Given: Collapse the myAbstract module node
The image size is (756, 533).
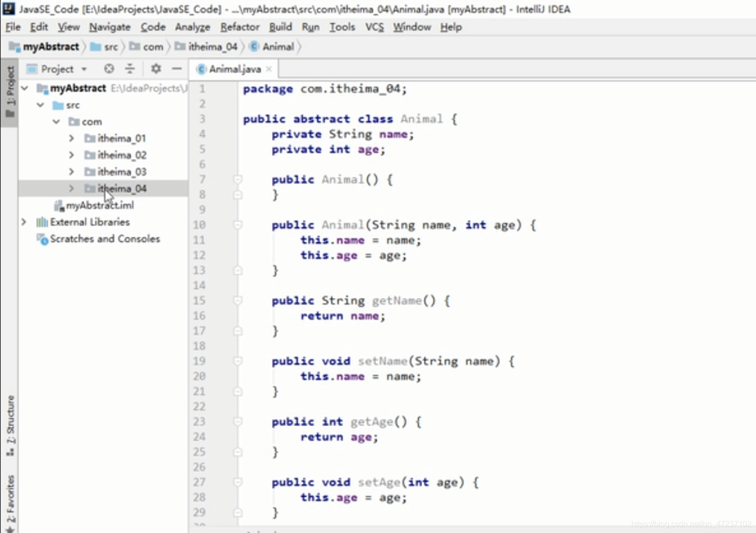Looking at the screenshot, I should (x=25, y=88).
